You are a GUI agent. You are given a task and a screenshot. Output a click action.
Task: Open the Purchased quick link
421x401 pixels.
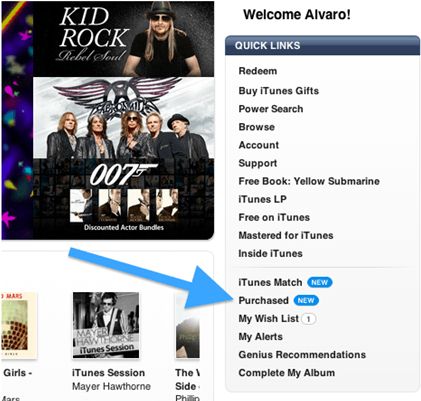[263, 300]
